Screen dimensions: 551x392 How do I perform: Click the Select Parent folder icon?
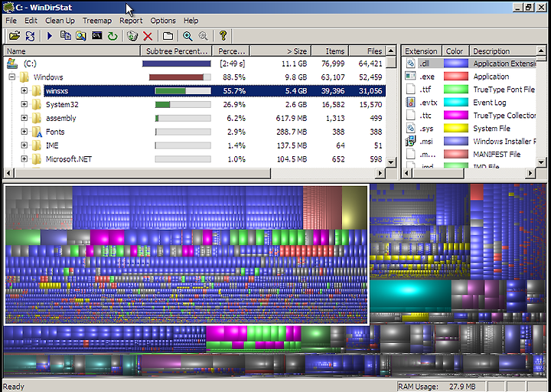coord(168,36)
